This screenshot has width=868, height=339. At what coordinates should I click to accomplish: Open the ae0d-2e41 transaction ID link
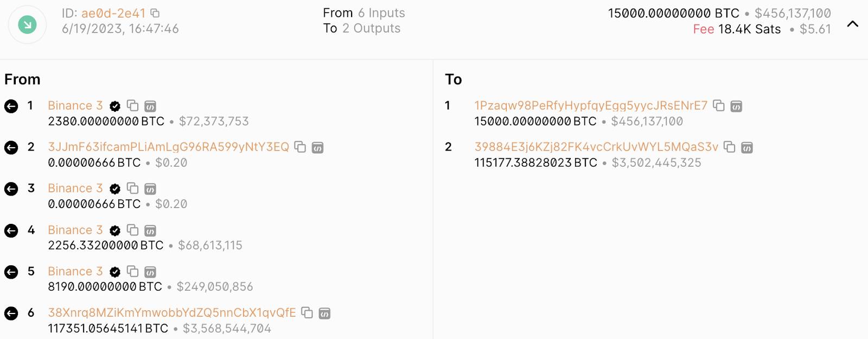(x=113, y=13)
